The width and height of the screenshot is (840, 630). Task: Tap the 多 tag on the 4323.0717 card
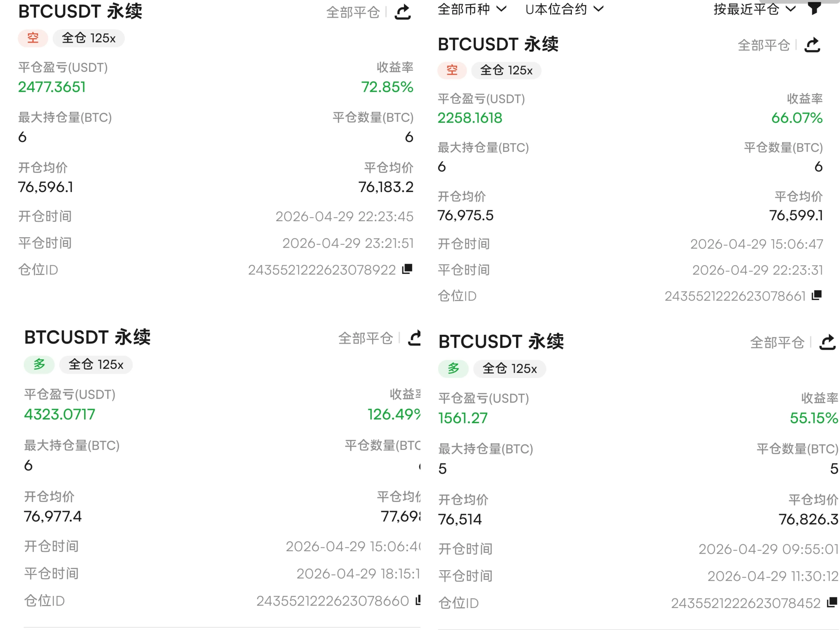(x=39, y=365)
